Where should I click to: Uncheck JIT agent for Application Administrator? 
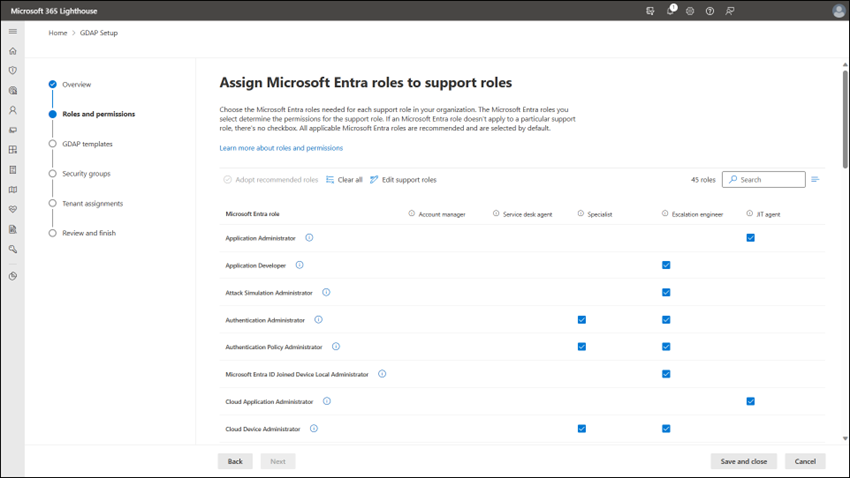(750, 238)
